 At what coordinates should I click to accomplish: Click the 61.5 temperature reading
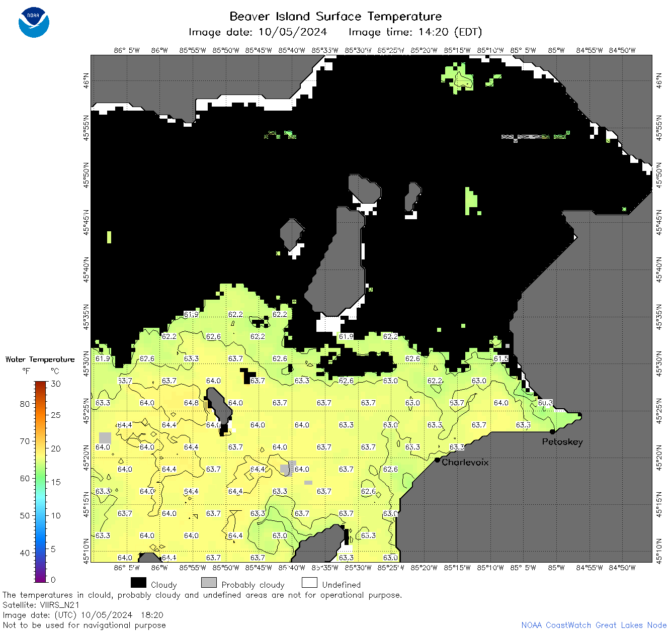click(501, 358)
